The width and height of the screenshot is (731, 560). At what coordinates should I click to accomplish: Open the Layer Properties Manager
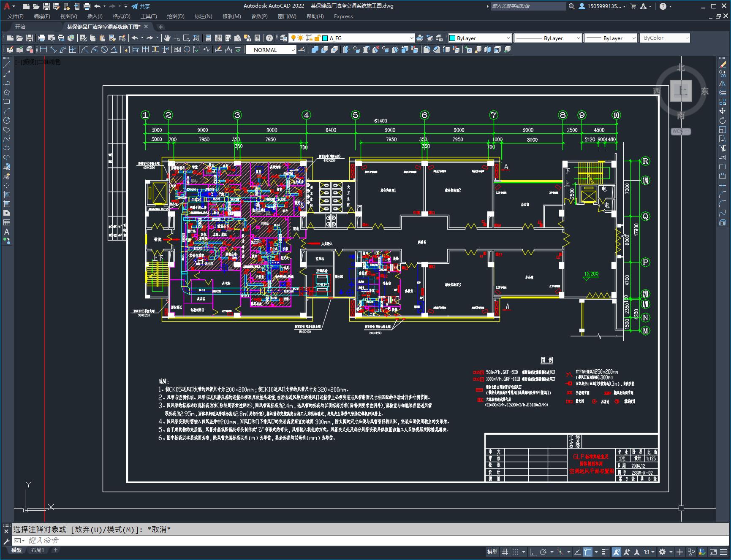click(283, 38)
